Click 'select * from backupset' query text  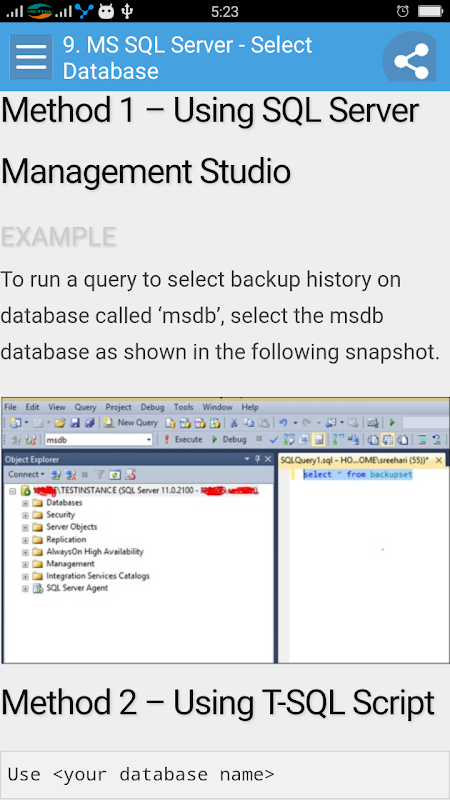(x=358, y=474)
